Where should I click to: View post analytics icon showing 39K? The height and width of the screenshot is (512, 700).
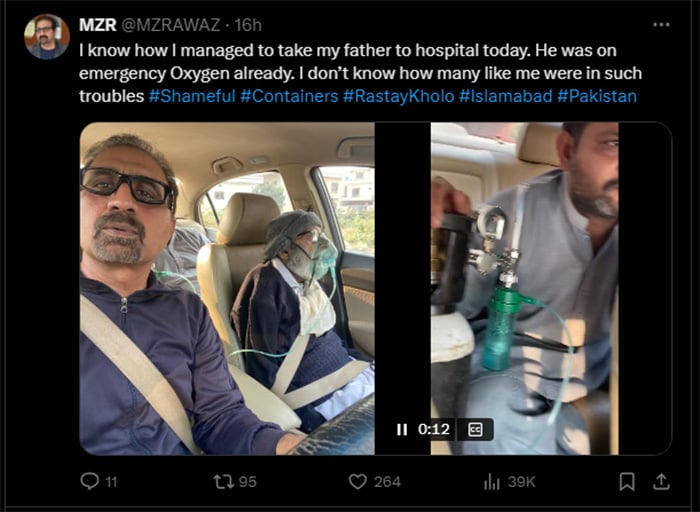(492, 482)
